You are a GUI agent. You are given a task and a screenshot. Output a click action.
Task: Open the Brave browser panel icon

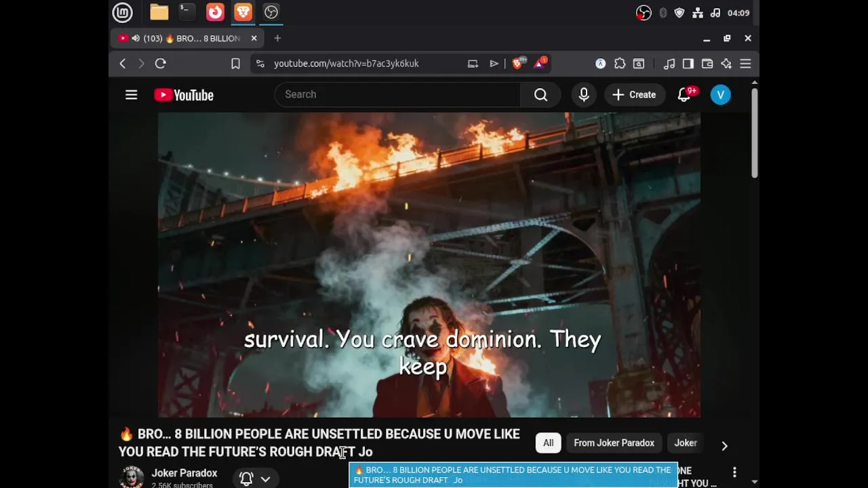[x=243, y=12]
